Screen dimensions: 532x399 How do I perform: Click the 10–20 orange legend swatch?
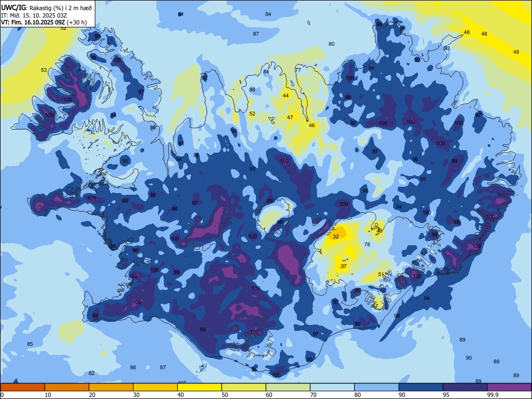click(x=67, y=387)
